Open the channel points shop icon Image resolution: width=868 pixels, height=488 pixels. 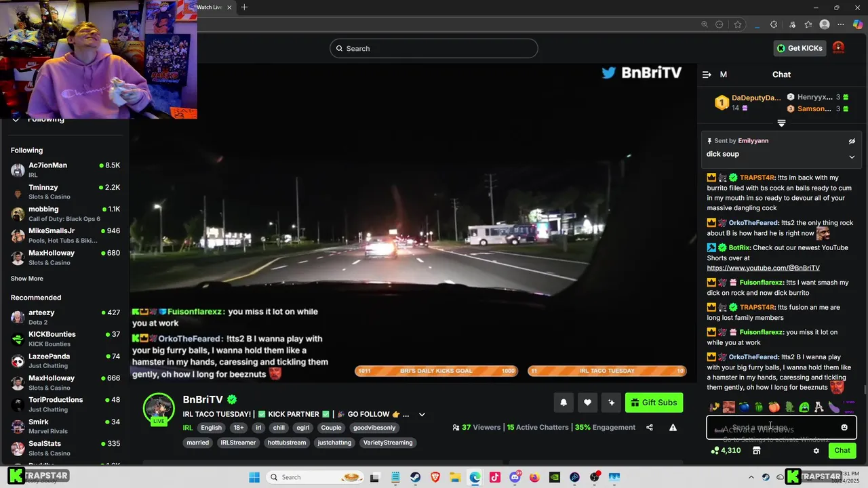click(x=757, y=451)
